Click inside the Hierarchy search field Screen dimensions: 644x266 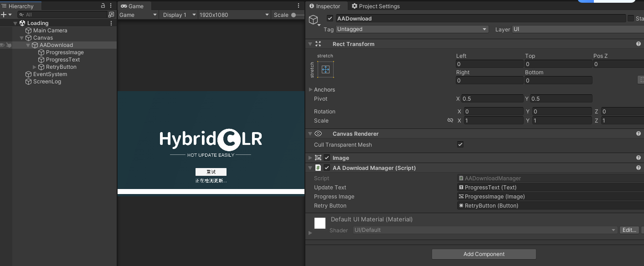point(62,15)
